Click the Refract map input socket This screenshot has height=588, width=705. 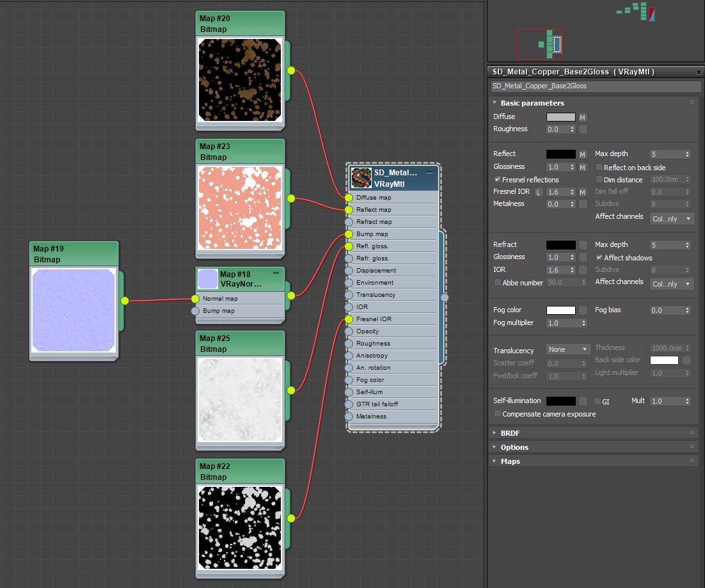349,222
